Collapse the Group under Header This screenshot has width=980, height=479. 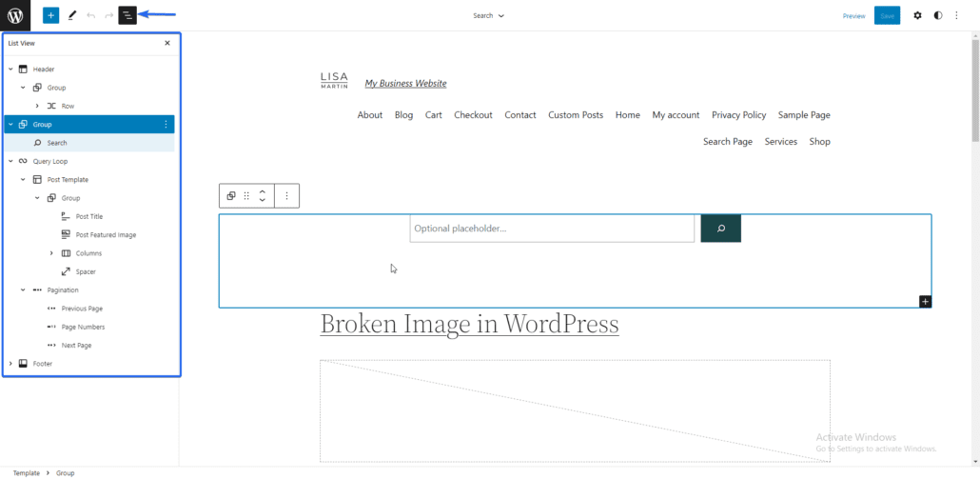pyautogui.click(x=23, y=88)
